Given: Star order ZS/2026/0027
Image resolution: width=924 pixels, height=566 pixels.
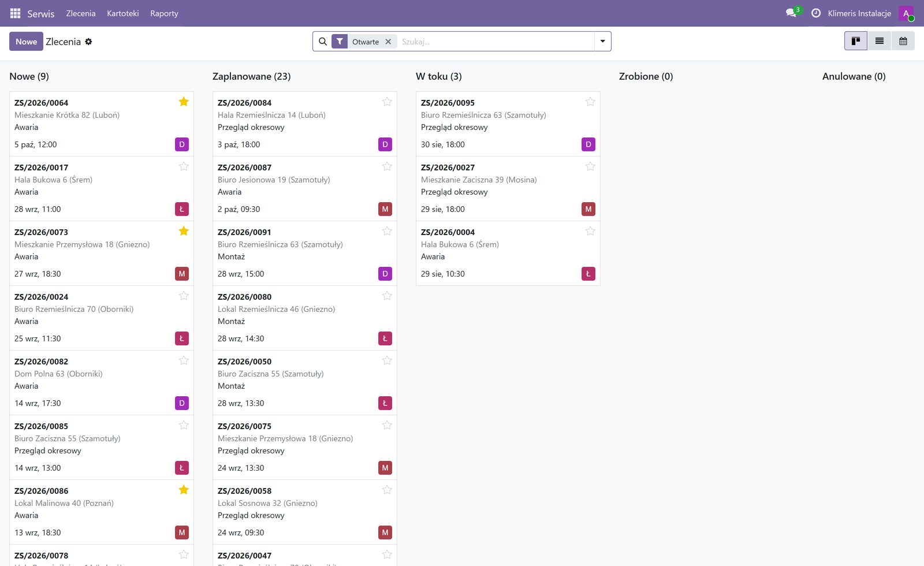Looking at the screenshot, I should click(x=590, y=166).
